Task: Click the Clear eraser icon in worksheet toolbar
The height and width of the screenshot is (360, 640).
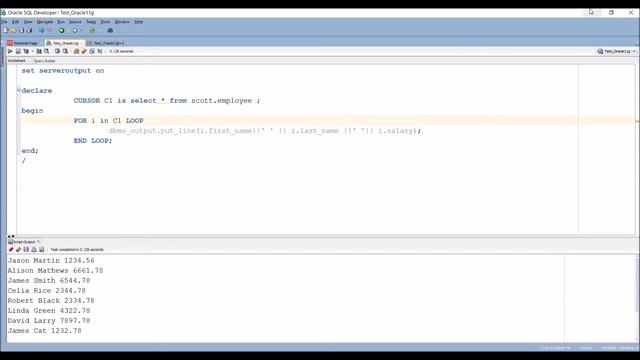Action: tap(84, 51)
